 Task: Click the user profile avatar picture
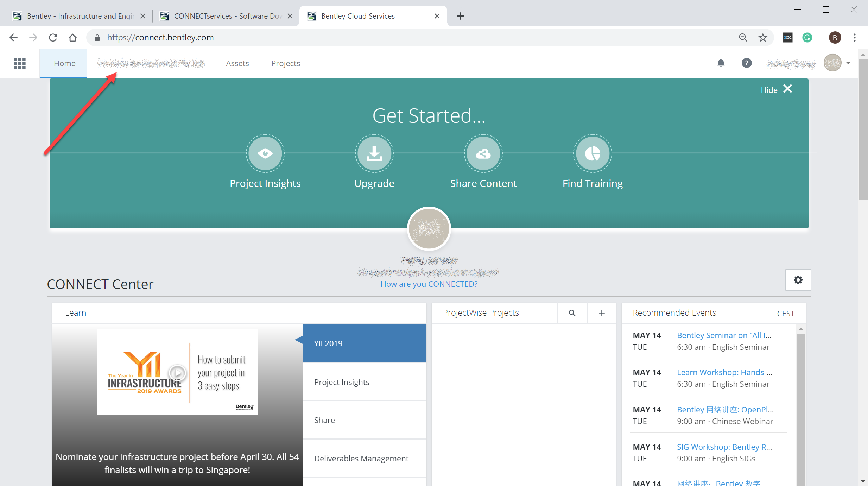(x=832, y=63)
